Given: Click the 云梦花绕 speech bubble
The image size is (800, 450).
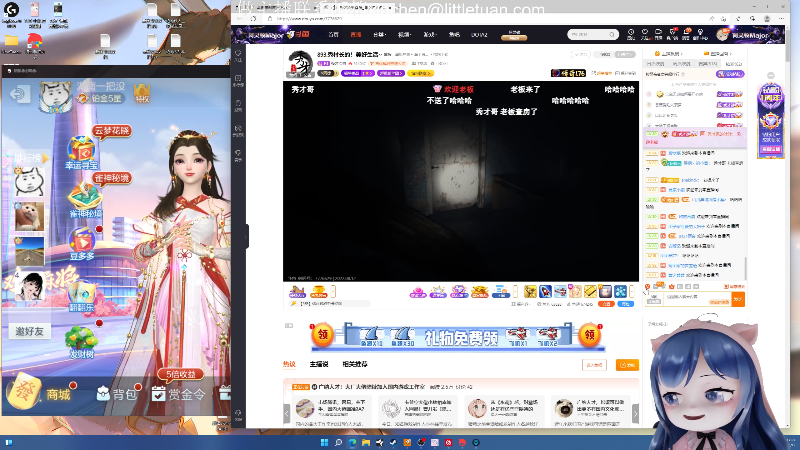Looking at the screenshot, I should [112, 131].
